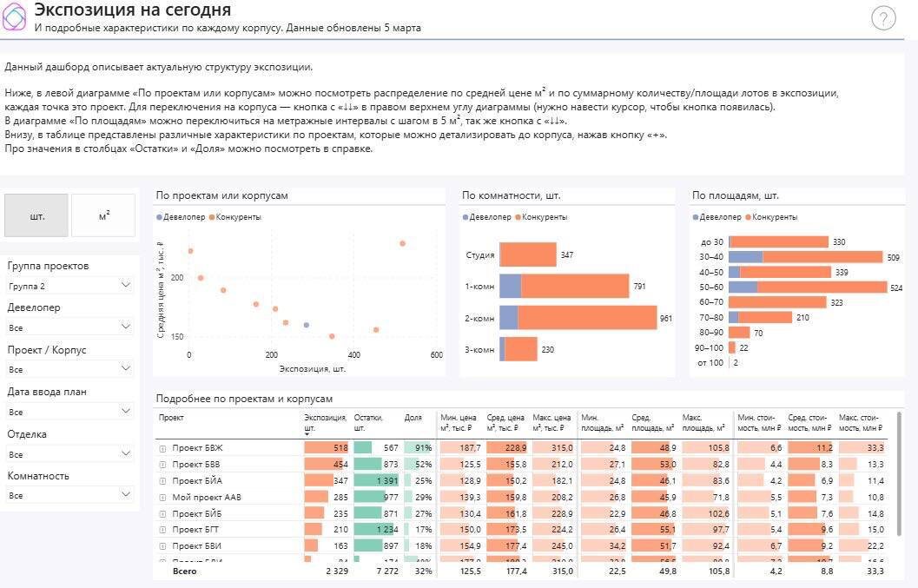Select the top-right competitor point in scatter
The width and height of the screenshot is (918, 588).
(x=402, y=243)
